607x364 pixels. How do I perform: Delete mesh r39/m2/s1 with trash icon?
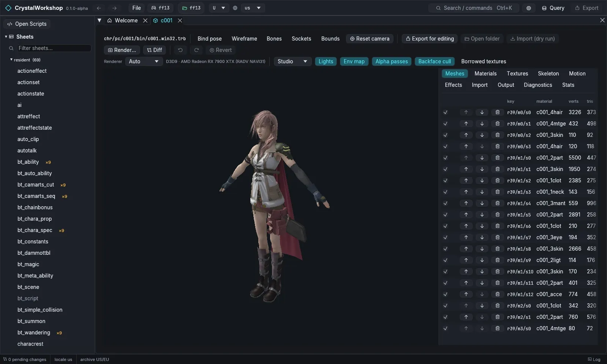tap(497, 317)
